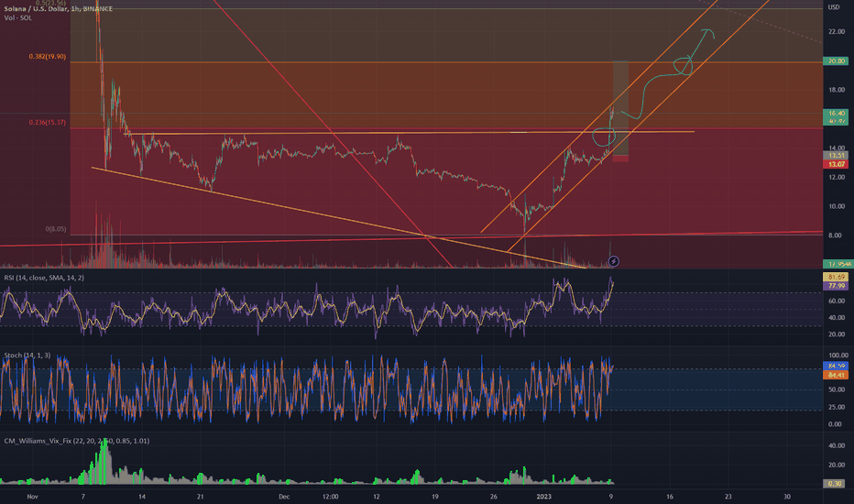Click 40.00 on the Williams Vix Fix axis
The width and height of the screenshot is (854, 504).
point(837,445)
